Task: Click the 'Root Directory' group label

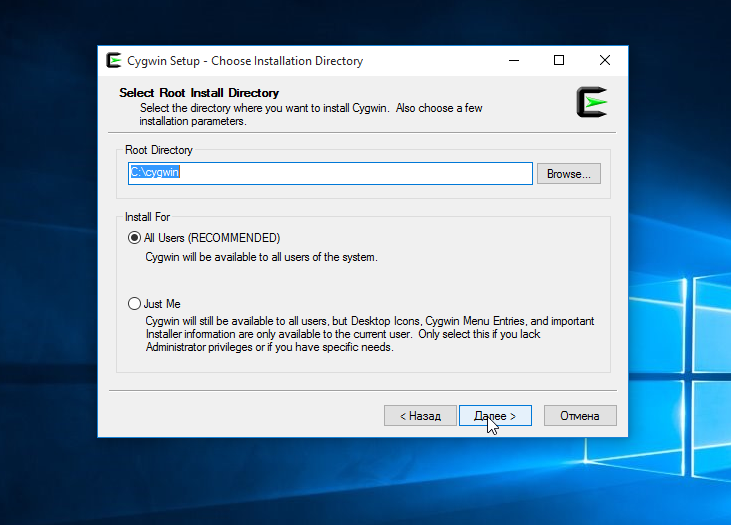Action: [x=159, y=150]
